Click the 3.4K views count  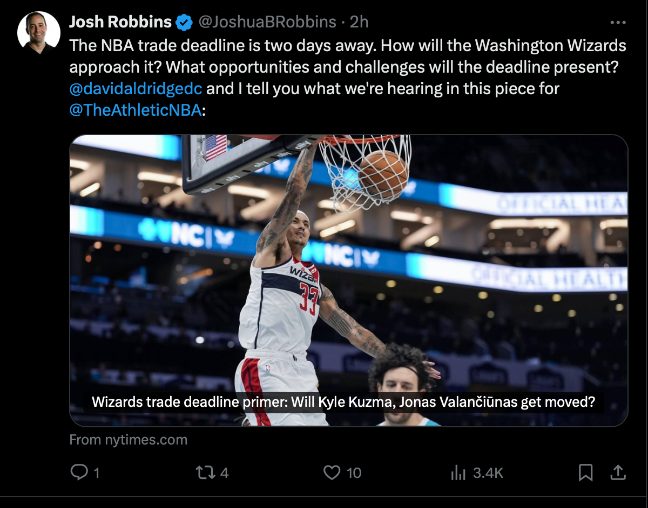pyautogui.click(x=488, y=473)
